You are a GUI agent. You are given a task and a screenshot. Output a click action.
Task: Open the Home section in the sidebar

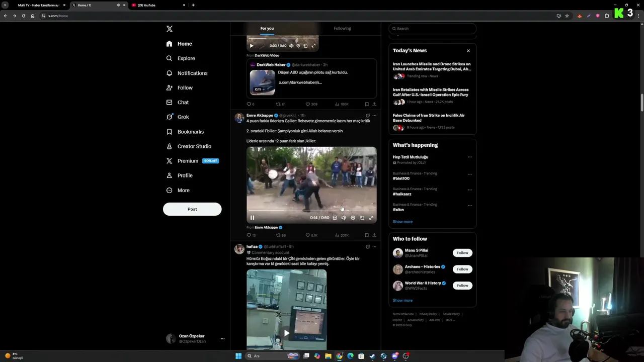pyautogui.click(x=180, y=44)
